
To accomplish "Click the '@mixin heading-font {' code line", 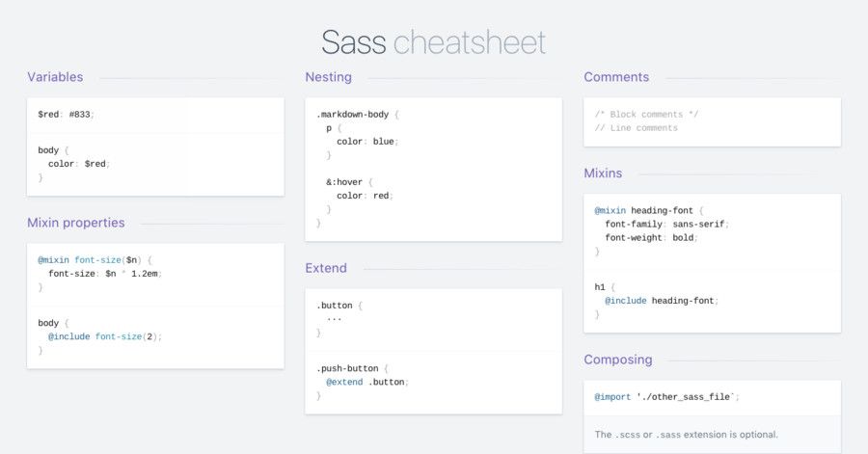I will click(x=649, y=211).
